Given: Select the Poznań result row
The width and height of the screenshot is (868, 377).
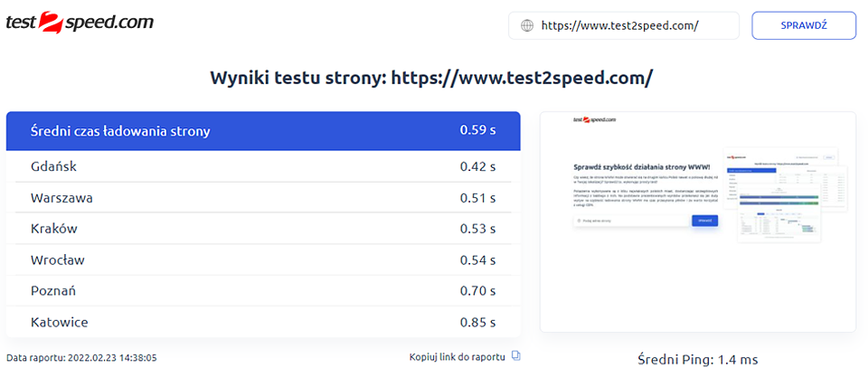Looking at the screenshot, I should coord(262,290).
